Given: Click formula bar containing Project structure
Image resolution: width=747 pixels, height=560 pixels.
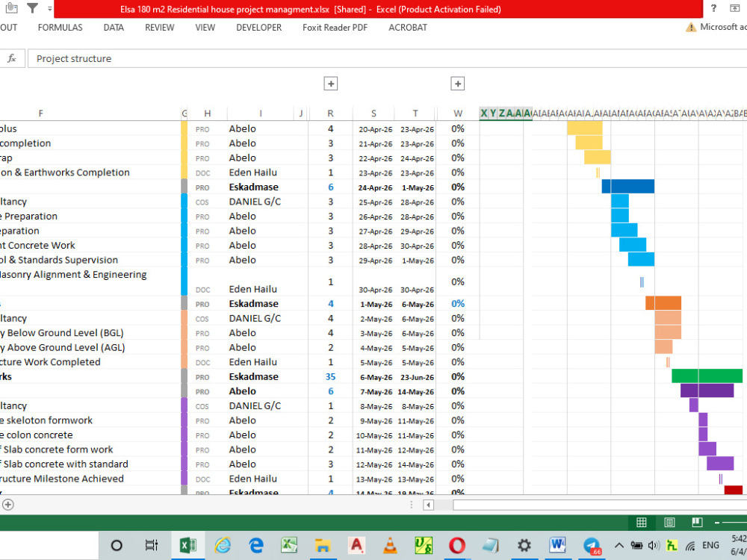Looking at the screenshot, I should click(387, 58).
